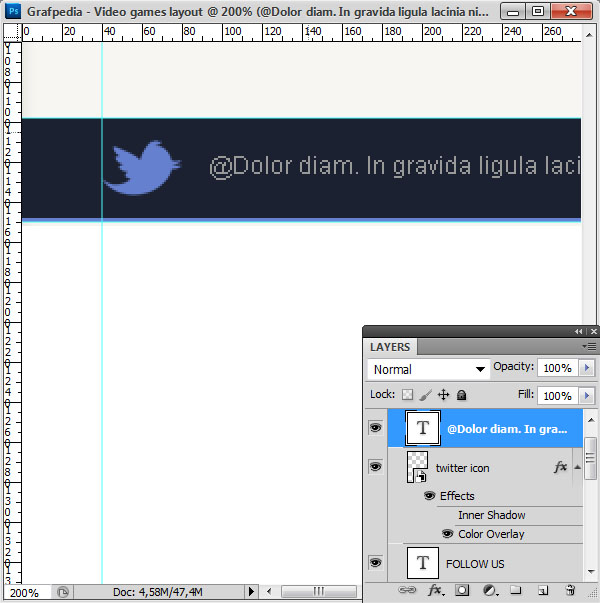
Task: Click the status bar share icon
Action: click(x=63, y=591)
